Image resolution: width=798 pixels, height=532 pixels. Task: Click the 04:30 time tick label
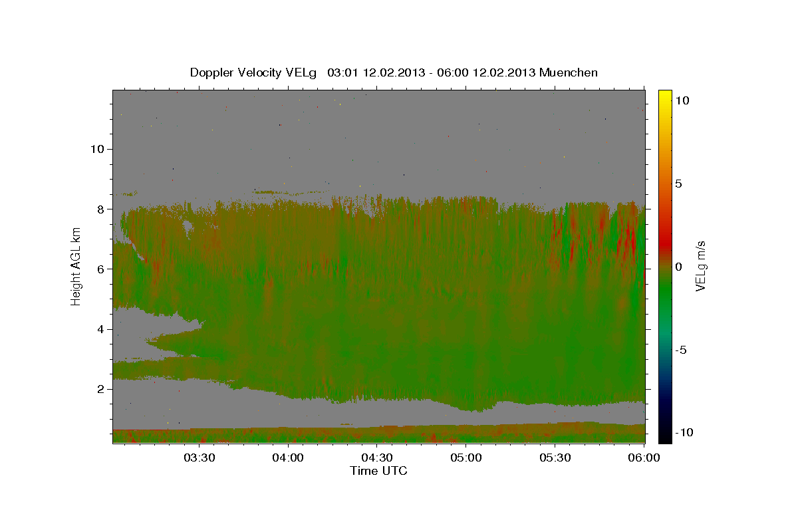tap(377, 458)
